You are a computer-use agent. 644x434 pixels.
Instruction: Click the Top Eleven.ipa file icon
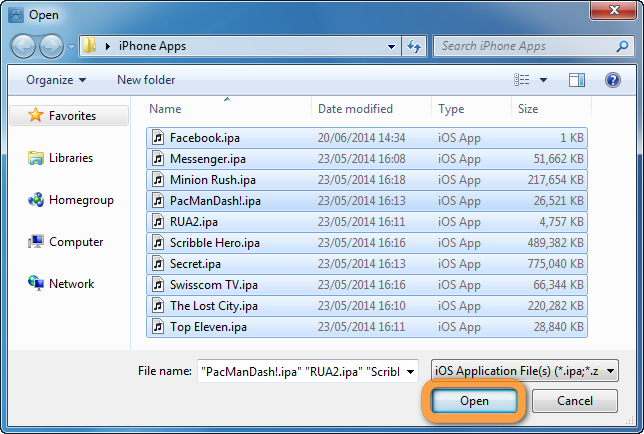tap(158, 326)
